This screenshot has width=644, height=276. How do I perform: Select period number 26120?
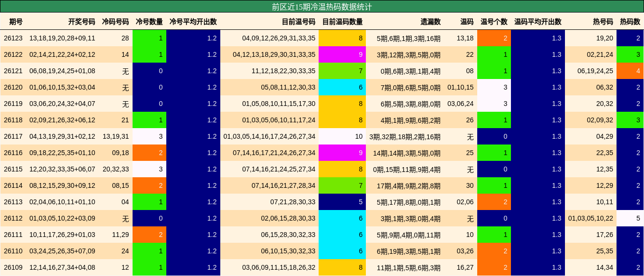(x=13, y=87)
